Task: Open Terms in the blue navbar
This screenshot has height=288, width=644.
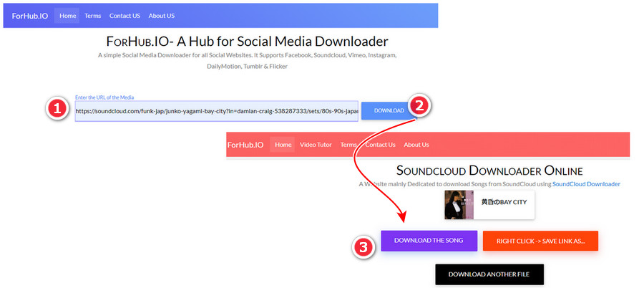Action: [92, 16]
